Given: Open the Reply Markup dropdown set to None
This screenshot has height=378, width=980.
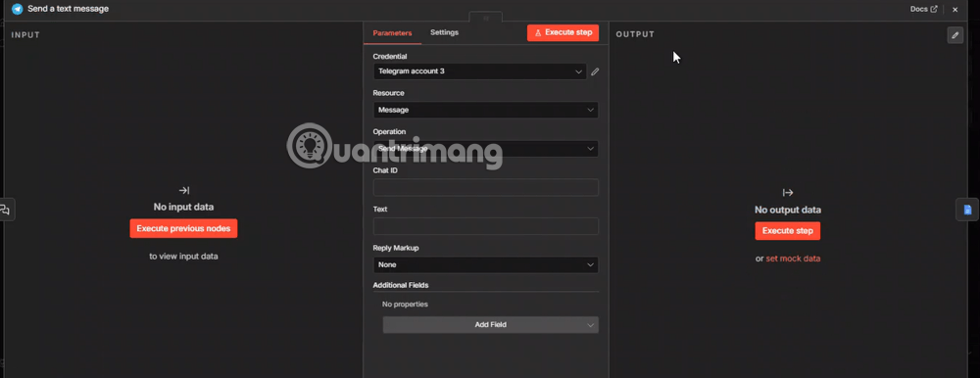Looking at the screenshot, I should point(486,265).
